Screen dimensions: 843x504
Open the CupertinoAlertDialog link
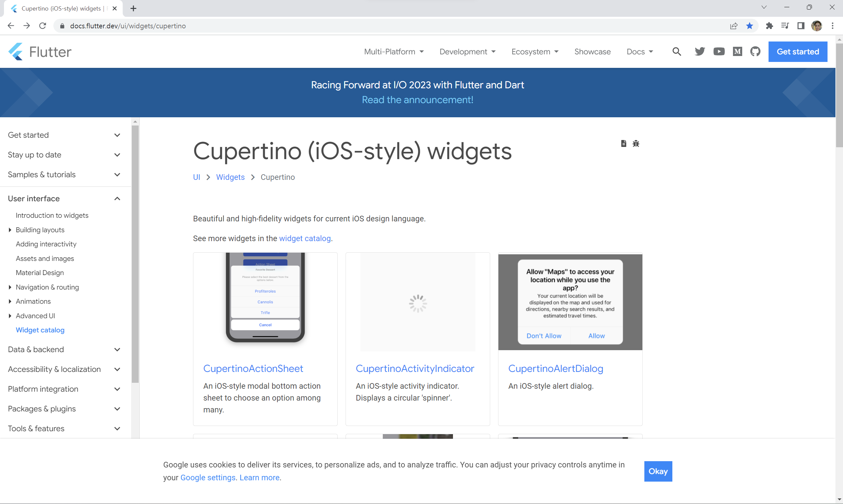click(556, 369)
